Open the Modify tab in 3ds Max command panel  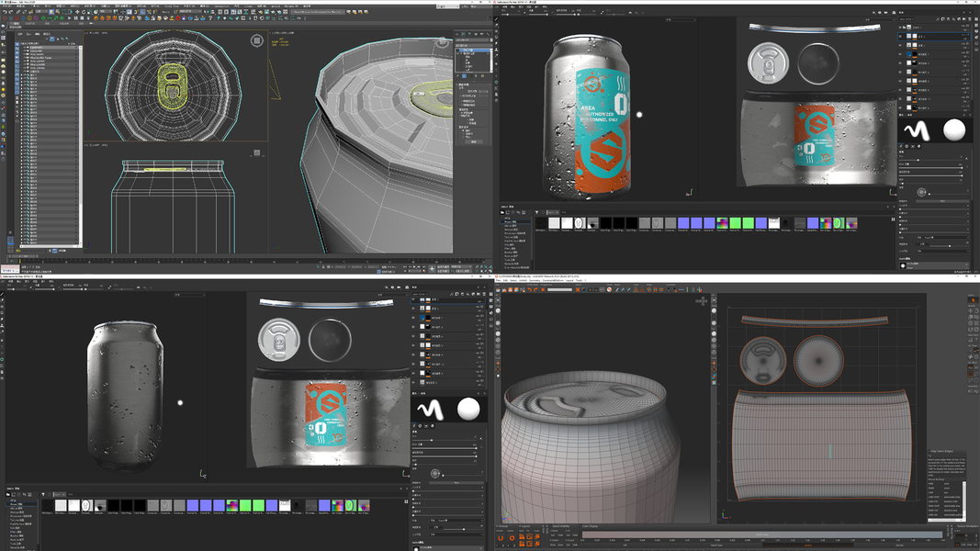463,34
